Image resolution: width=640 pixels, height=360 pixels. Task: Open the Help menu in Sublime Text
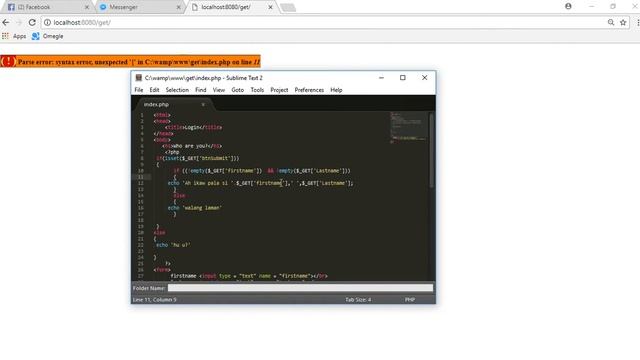[x=336, y=90]
